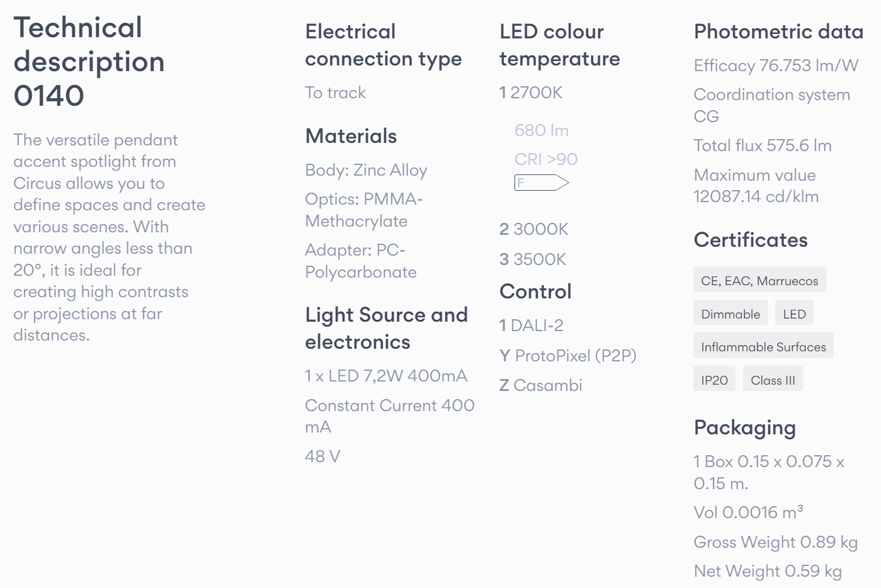Click the LED certificate badge
The width and height of the screenshot is (881, 588).
coord(794,314)
